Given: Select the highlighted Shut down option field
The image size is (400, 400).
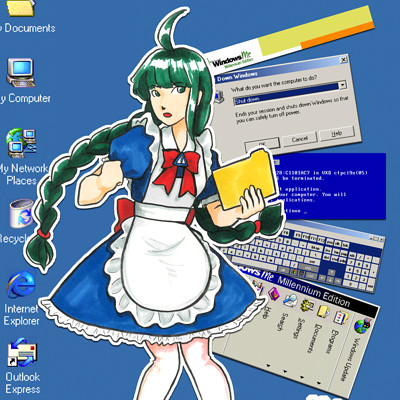Looking at the screenshot, I should point(286,93).
